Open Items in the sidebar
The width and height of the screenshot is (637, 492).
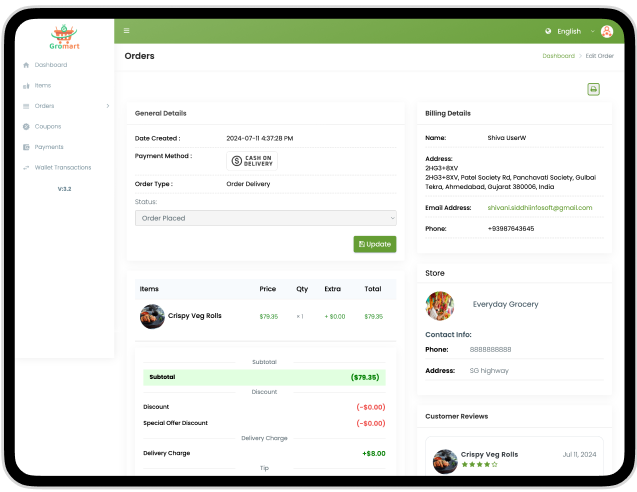(43, 85)
